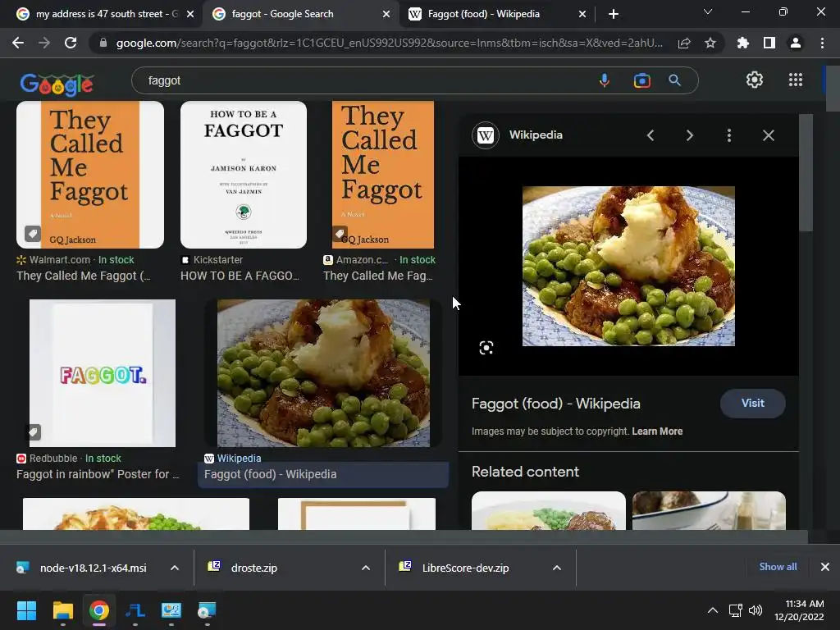Screen dimensions: 840x630
Task: Toggle the Chrome side panel
Action: (x=769, y=43)
